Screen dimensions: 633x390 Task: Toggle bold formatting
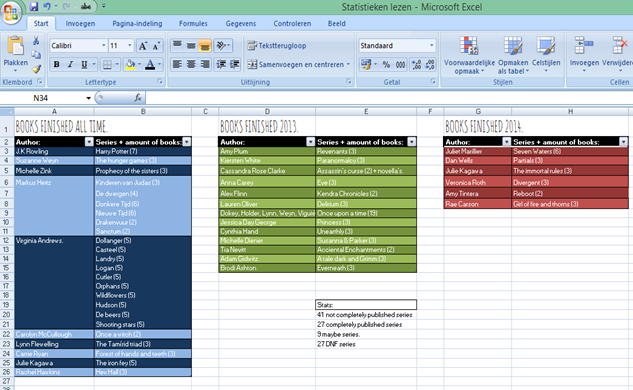(57, 65)
